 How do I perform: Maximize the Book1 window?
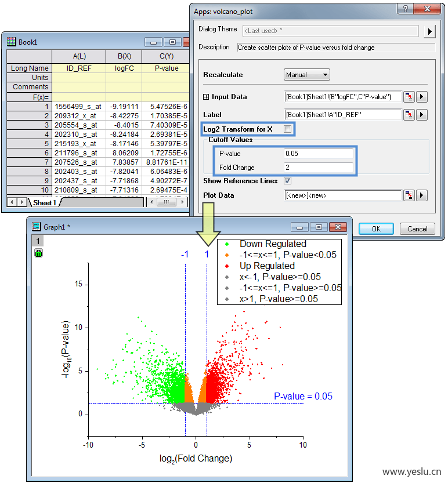pos(173,42)
